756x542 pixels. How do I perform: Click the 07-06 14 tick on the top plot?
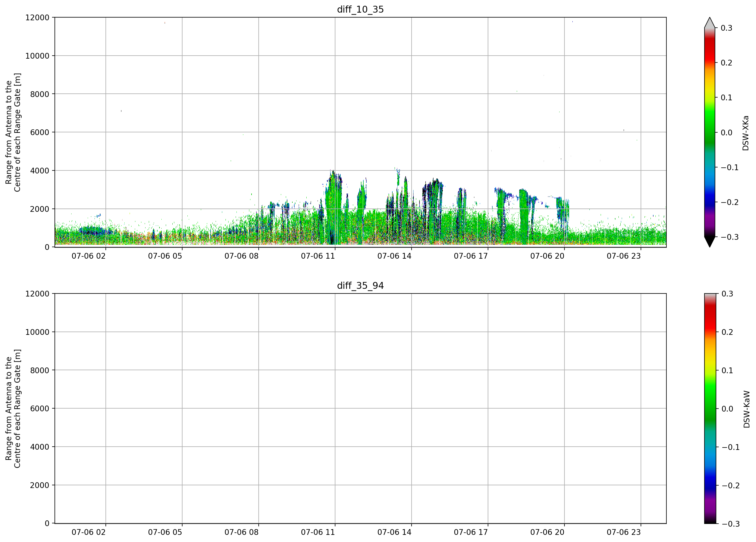point(394,256)
